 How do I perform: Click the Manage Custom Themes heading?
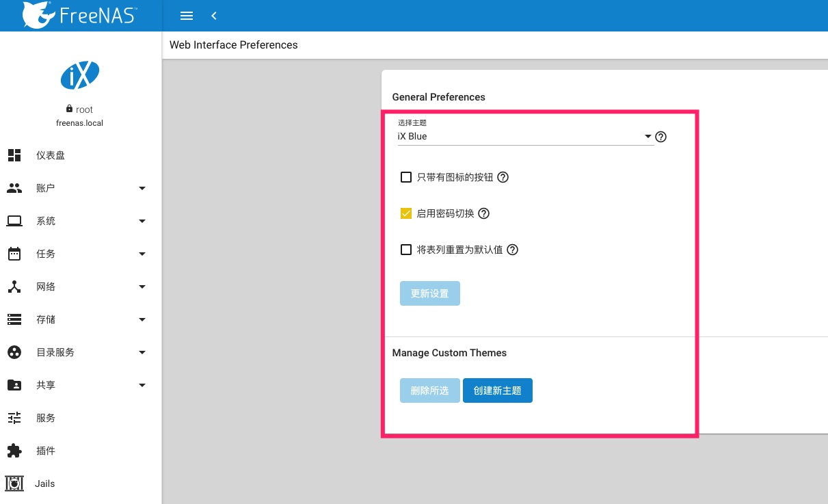tap(450, 353)
